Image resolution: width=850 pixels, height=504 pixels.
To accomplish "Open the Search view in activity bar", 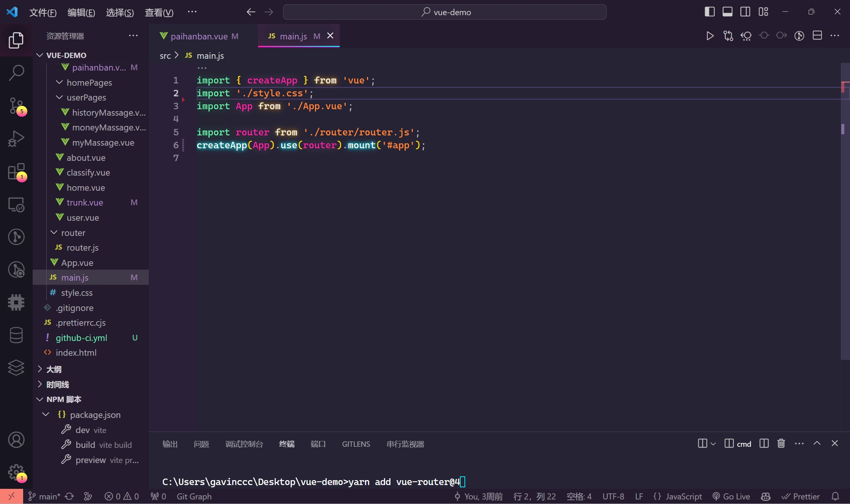I will point(16,72).
